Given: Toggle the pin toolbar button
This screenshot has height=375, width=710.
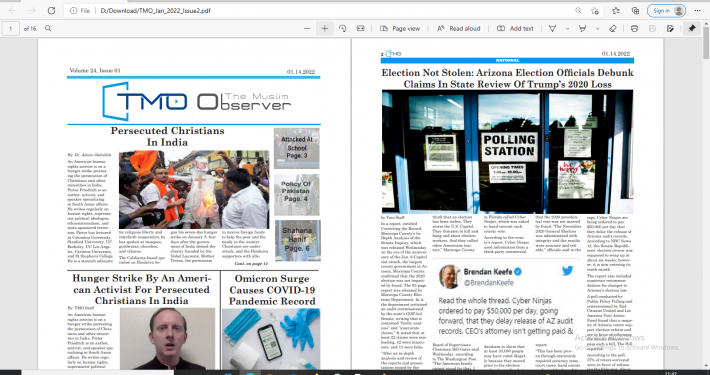Looking at the screenshot, I should pos(691,29).
